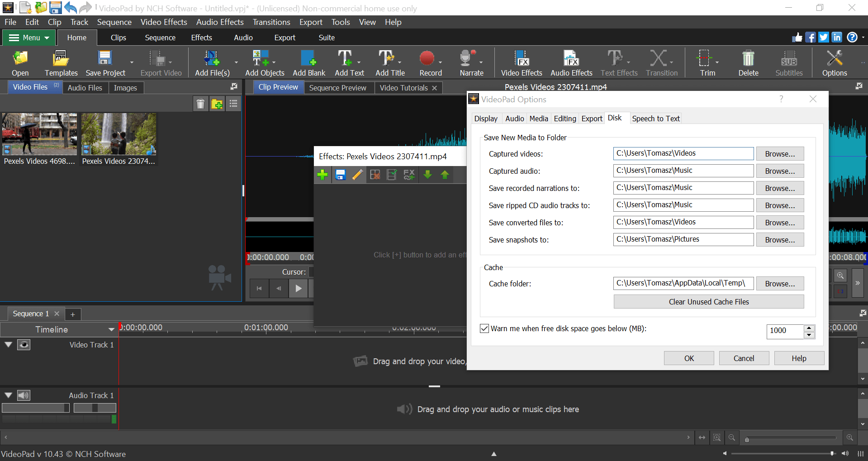Open the Add Text dropdown arrow
Image resolution: width=868 pixels, height=461 pixels.
[359, 62]
